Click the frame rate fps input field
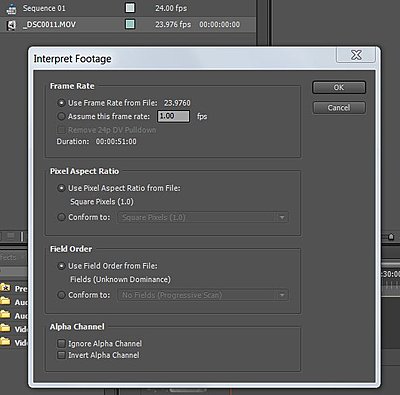 click(173, 116)
